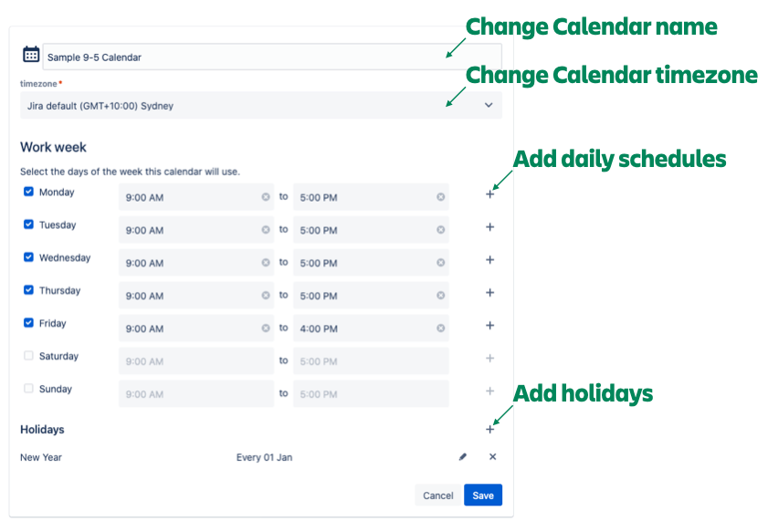Add a schedule row for Friday
The image size is (768, 532).
(x=490, y=326)
